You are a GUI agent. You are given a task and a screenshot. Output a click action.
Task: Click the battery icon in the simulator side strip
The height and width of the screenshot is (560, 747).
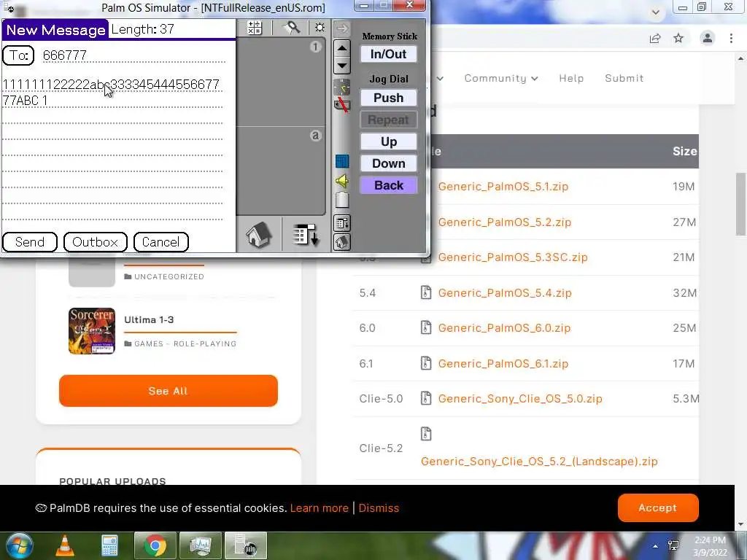click(342, 200)
